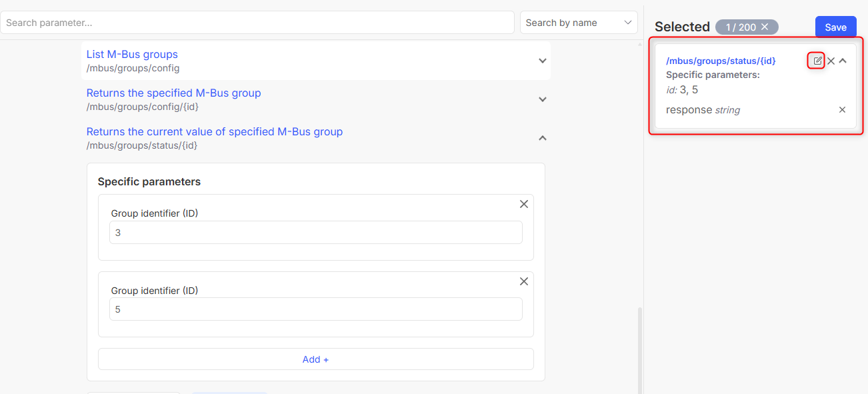Save the selected parameters

835,27
